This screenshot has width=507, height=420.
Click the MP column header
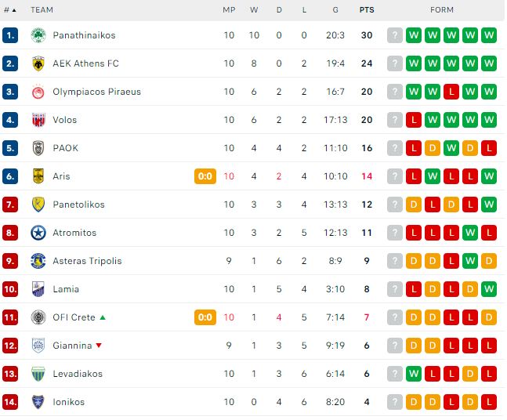coord(229,10)
